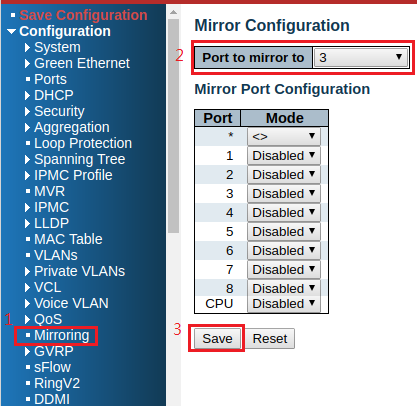The height and width of the screenshot is (406, 417).
Task: Expand the QoS menu arrow
Action: (x=27, y=319)
